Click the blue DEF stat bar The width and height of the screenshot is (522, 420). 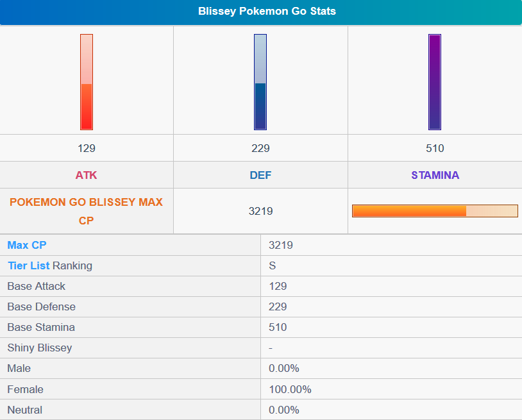tap(260, 82)
